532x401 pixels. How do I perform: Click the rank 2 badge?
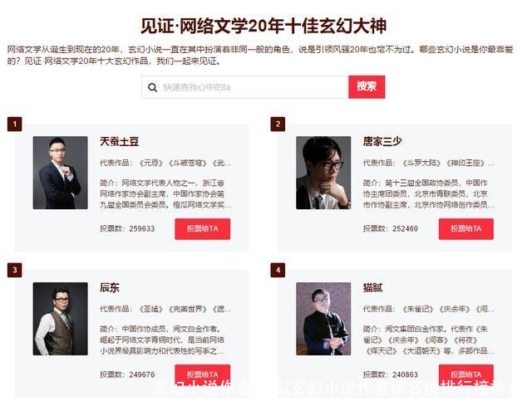click(278, 124)
